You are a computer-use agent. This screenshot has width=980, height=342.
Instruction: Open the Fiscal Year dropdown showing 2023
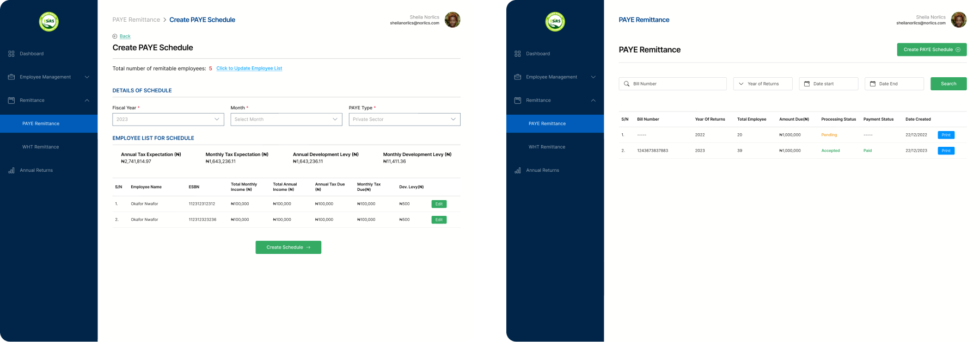168,120
